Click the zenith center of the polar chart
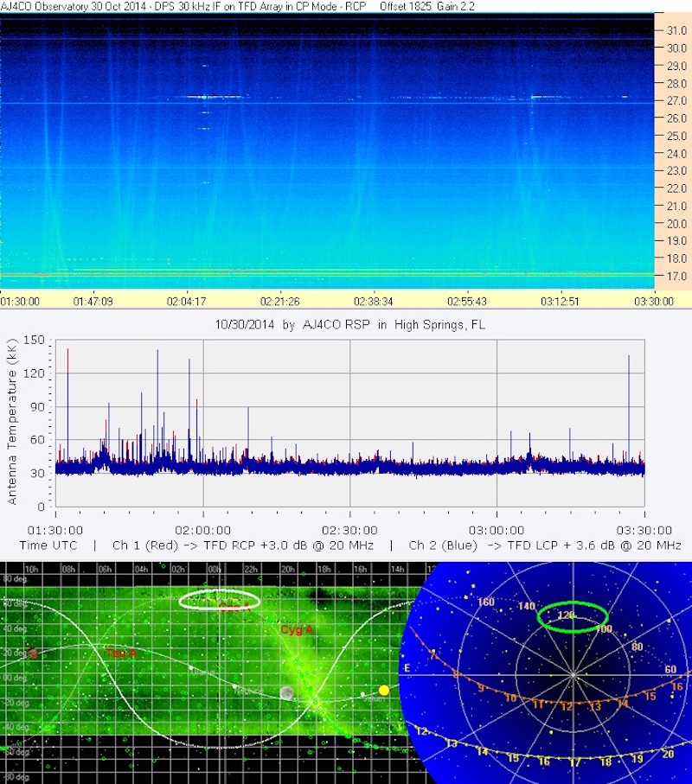692x784 pixels. 572,672
